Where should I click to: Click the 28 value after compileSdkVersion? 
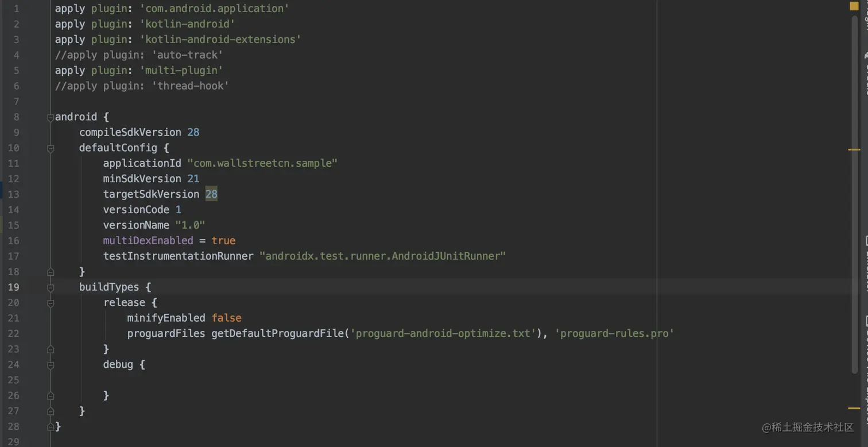tap(193, 133)
